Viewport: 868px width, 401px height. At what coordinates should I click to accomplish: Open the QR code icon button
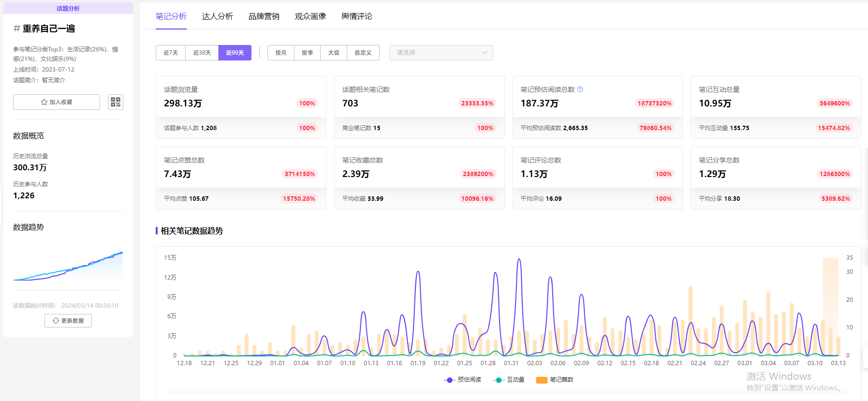[116, 102]
